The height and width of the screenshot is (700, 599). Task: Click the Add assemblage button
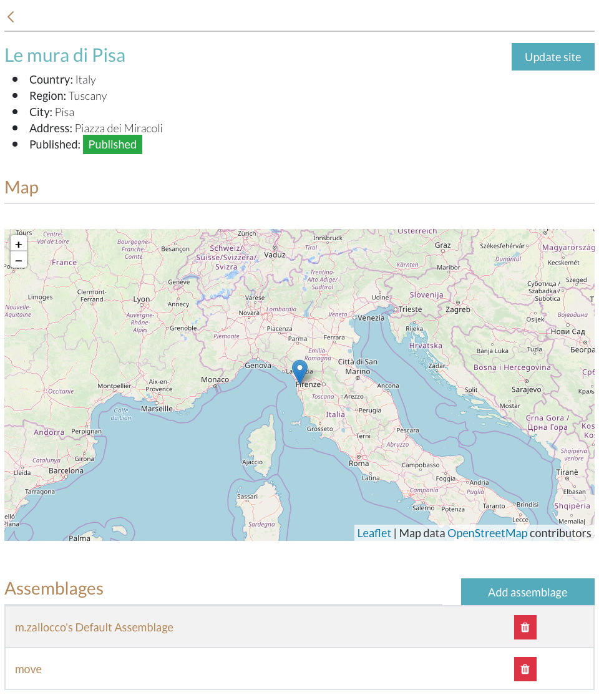click(x=527, y=592)
